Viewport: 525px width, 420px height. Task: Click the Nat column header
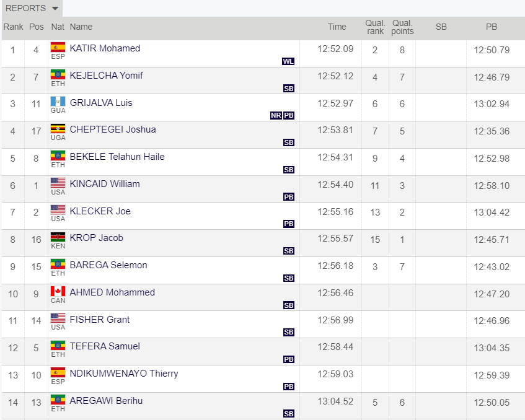pos(58,27)
